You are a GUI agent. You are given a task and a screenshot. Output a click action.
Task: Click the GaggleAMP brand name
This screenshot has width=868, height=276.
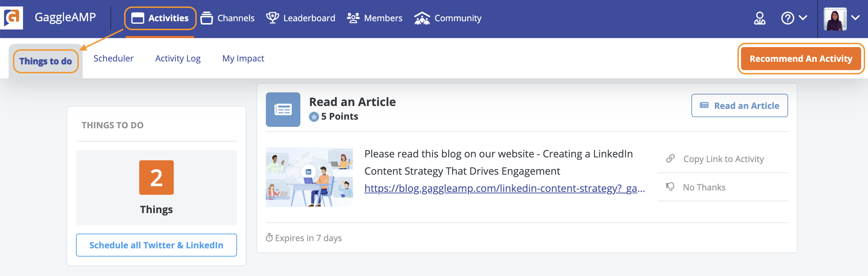(x=65, y=17)
